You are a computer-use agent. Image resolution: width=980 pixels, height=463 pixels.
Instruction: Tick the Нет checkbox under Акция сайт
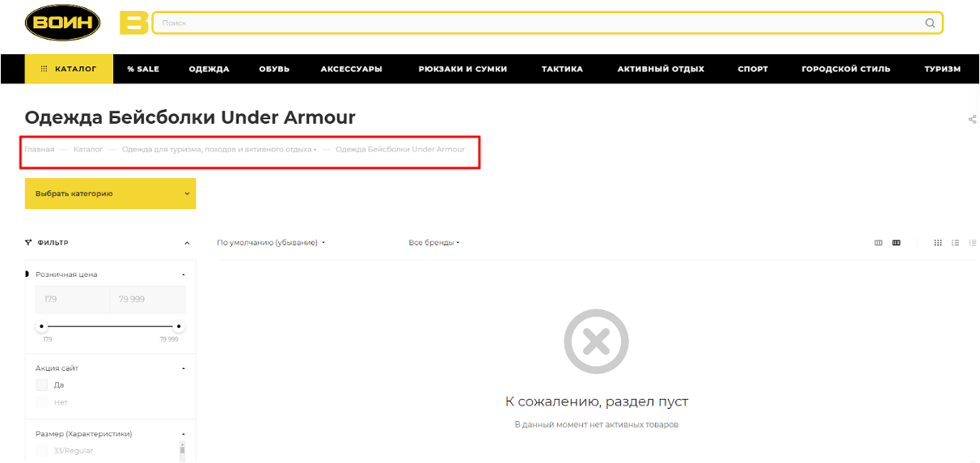[42, 402]
